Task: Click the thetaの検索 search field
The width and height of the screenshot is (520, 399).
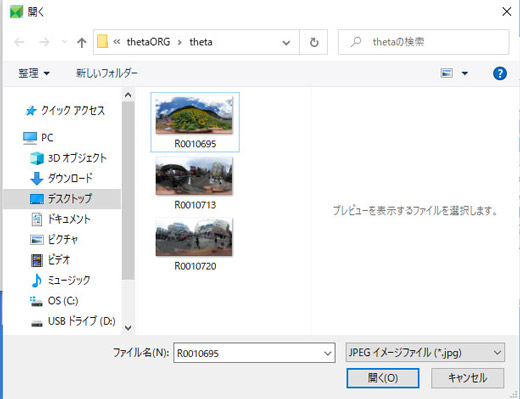Action: click(423, 42)
